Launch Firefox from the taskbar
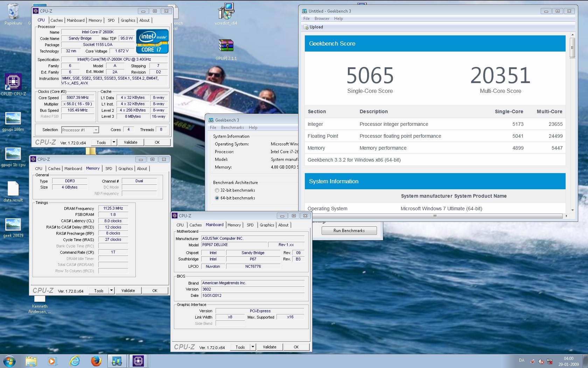The image size is (588, 368). point(96,361)
